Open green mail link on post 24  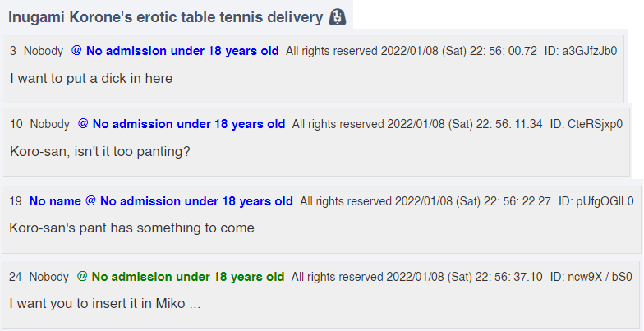click(181, 277)
